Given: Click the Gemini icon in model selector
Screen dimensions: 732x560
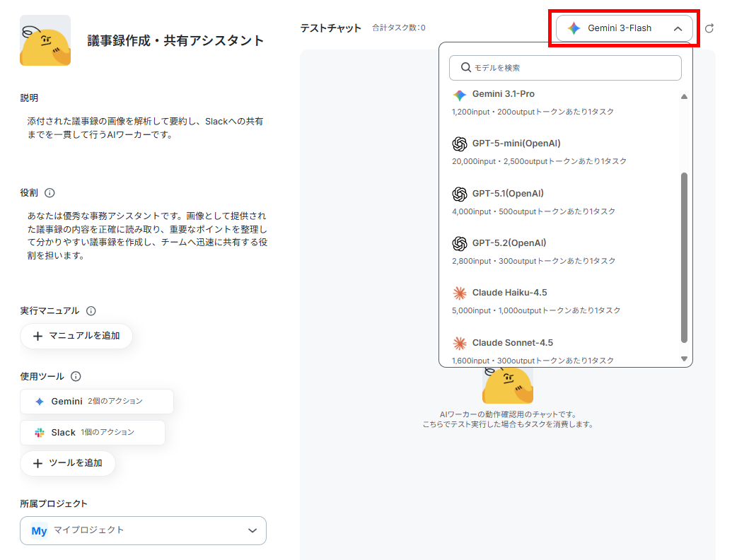Looking at the screenshot, I should point(574,28).
